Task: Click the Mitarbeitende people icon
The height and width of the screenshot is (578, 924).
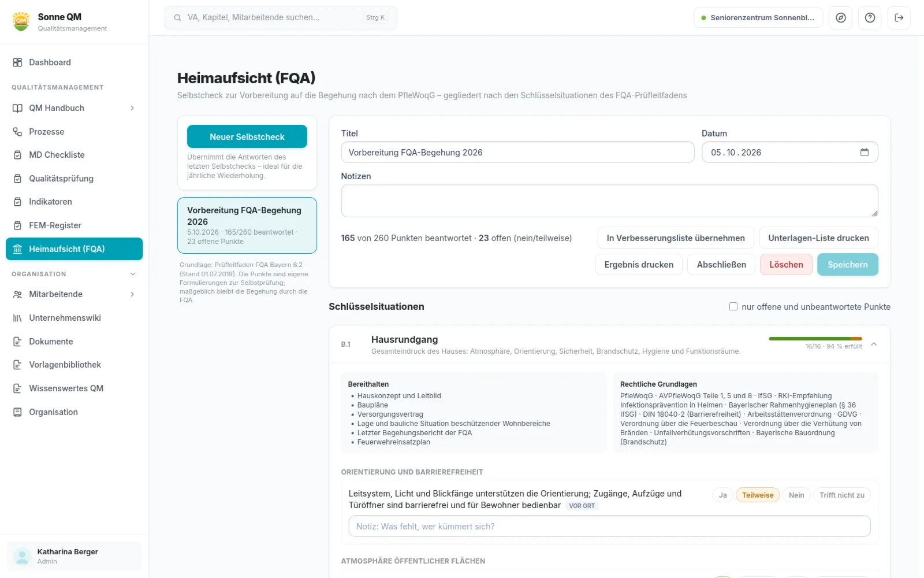Action: coord(17,294)
